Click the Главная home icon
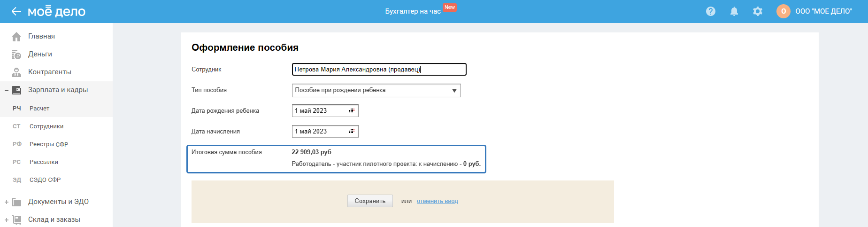868x227 pixels. pyautogui.click(x=16, y=36)
